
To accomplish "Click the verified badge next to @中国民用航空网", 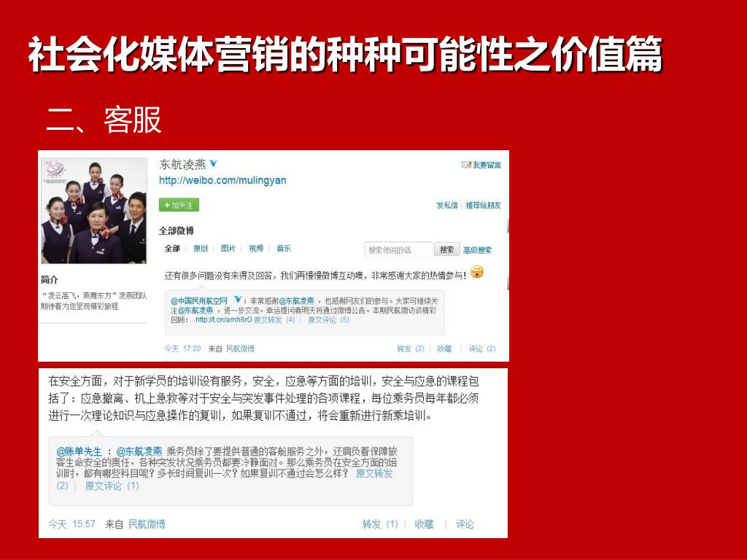I will click(x=238, y=300).
